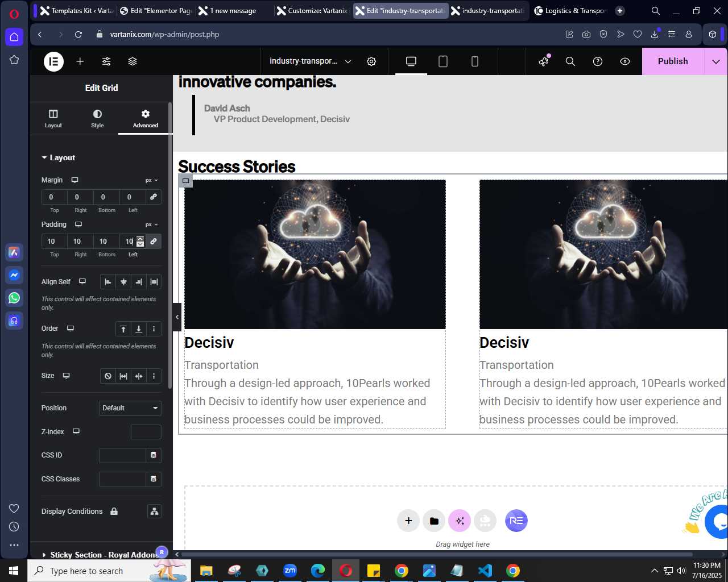Switch to the Style tab
Image resolution: width=728 pixels, height=582 pixels.
[x=97, y=118]
